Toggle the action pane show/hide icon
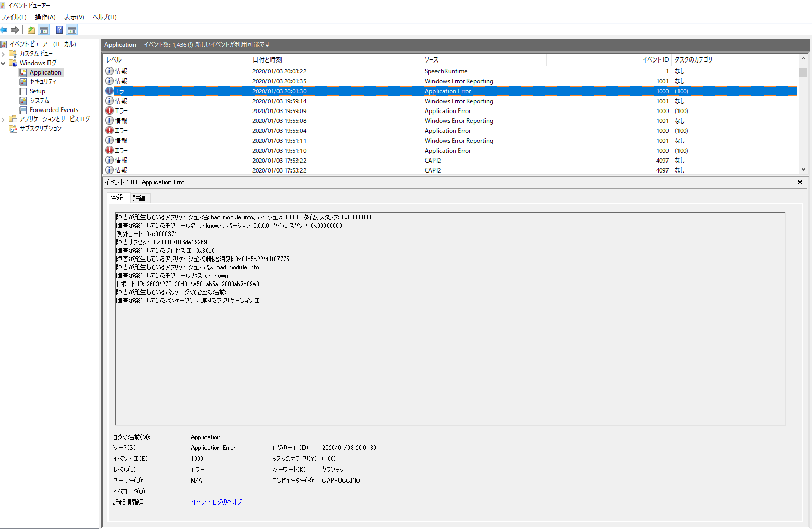This screenshot has height=529, width=812. [x=72, y=30]
